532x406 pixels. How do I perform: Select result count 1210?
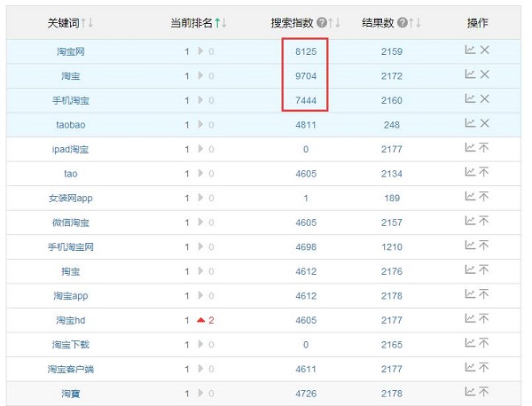pyautogui.click(x=392, y=247)
